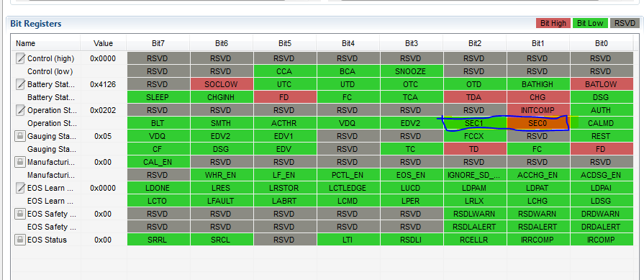Click the LRLX bit cell
This screenshot has height=280, width=644.
[x=474, y=201]
